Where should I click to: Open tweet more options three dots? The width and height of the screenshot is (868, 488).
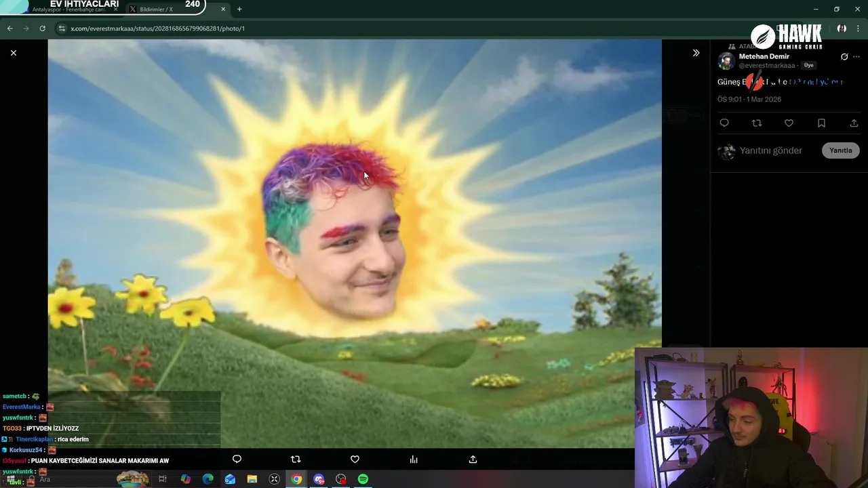click(x=856, y=57)
